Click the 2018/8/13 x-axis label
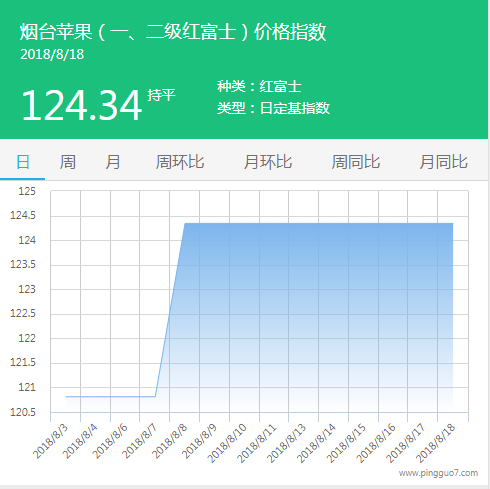This screenshot has width=490, height=489. tap(286, 443)
